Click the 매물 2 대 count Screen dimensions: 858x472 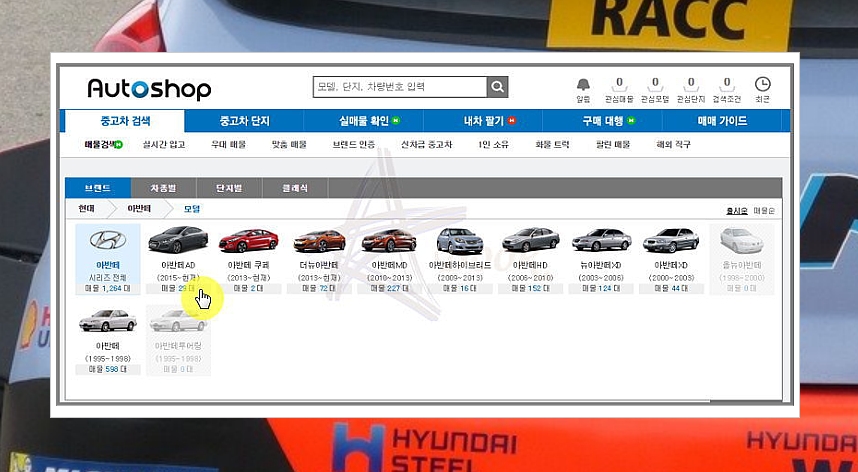[x=248, y=288]
